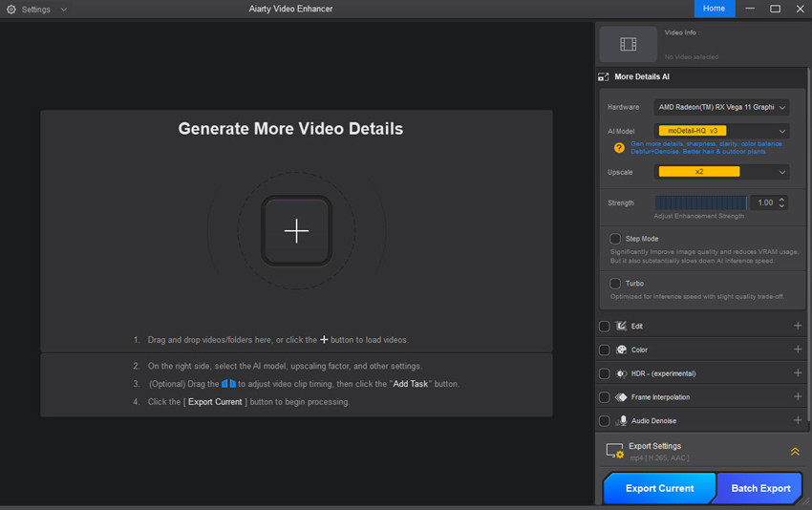Click the Color palette icon
This screenshot has height=510, width=812.
pos(621,350)
